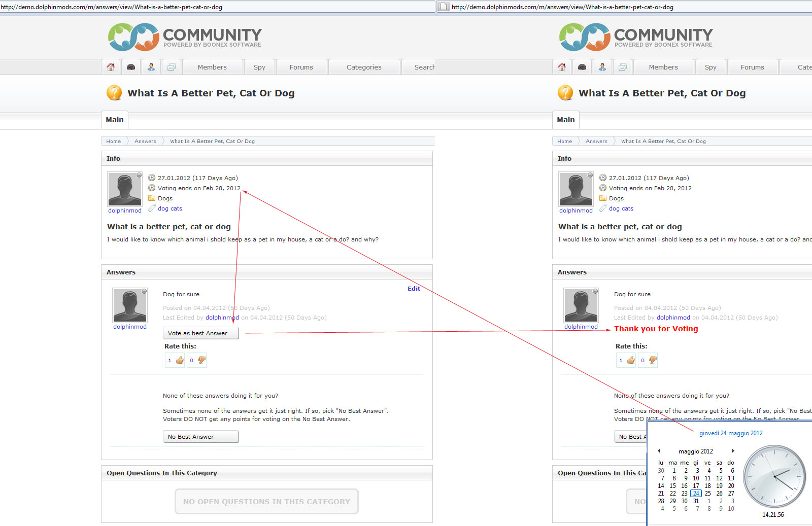Click thumbs down icon in left page
812x526 pixels.
pos(201,360)
